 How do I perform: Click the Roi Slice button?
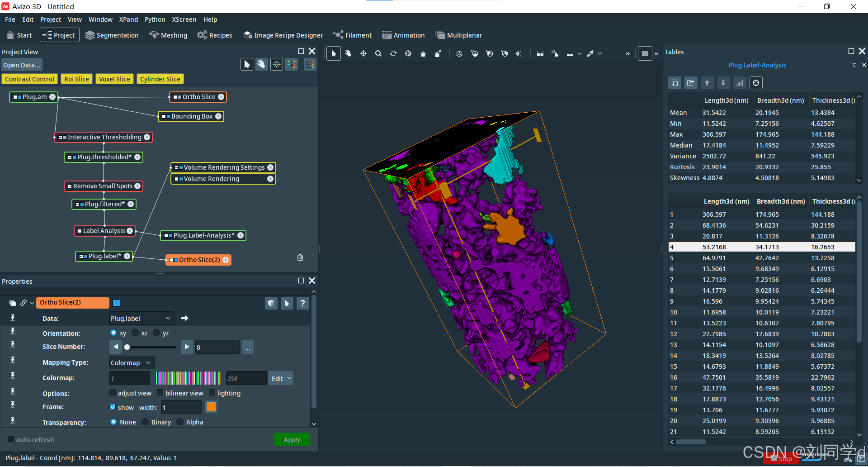click(x=76, y=79)
